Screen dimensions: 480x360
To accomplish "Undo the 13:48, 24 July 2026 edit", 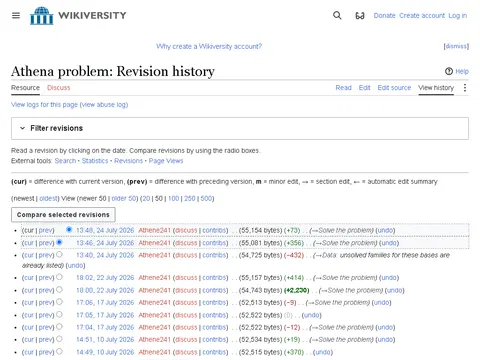I will (x=385, y=230).
